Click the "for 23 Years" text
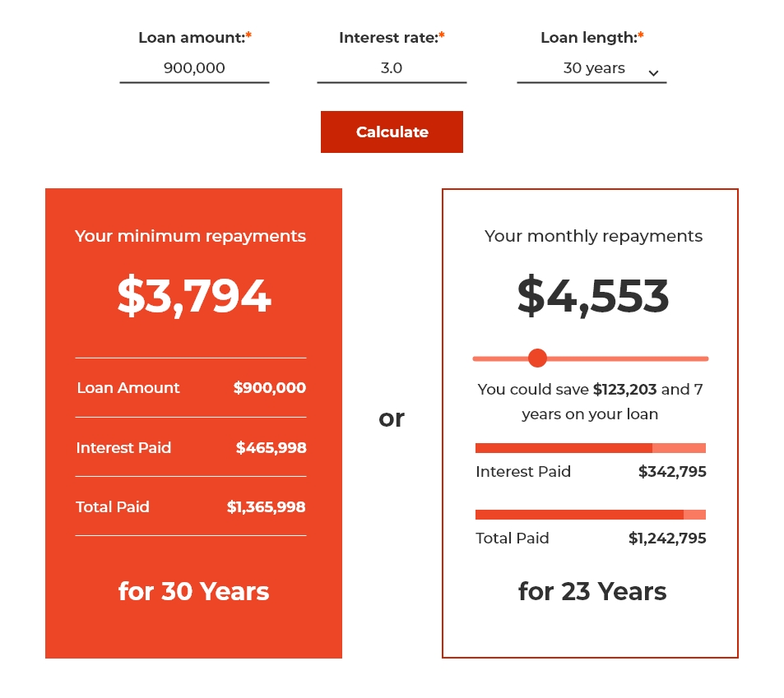The width and height of the screenshot is (784, 698). (592, 591)
